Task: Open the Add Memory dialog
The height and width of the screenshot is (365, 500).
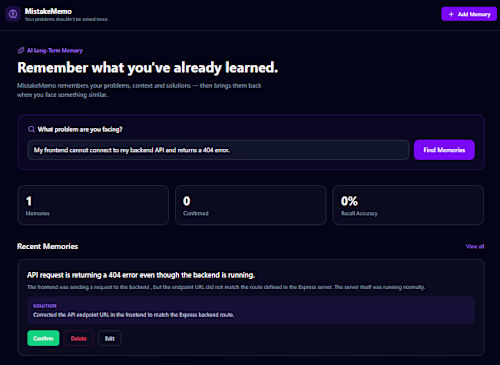Action: (x=469, y=14)
